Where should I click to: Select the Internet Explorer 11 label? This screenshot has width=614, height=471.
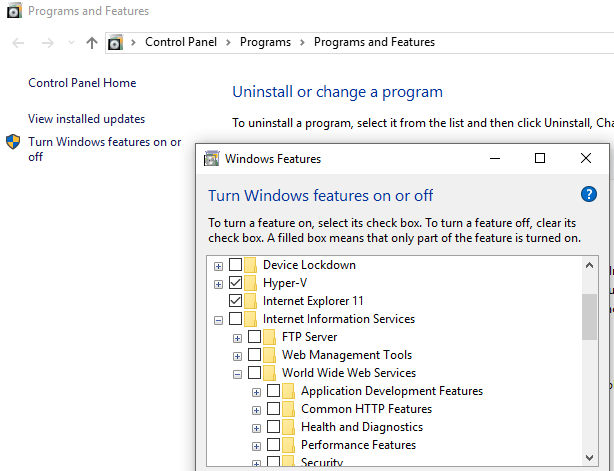click(313, 301)
